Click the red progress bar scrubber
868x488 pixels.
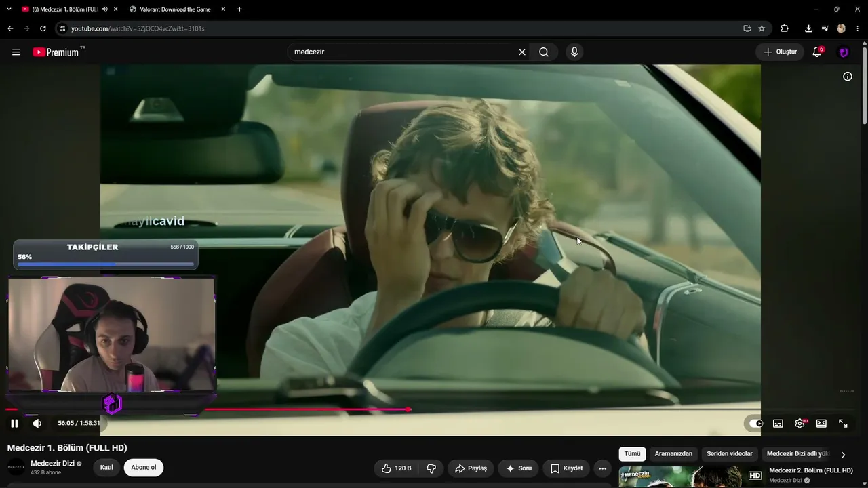[408, 409]
